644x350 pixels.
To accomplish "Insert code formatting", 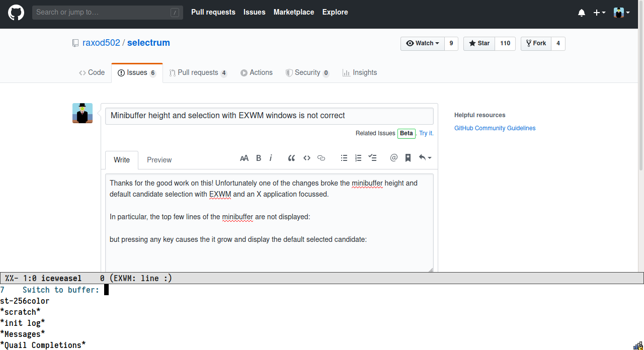I will [307, 158].
